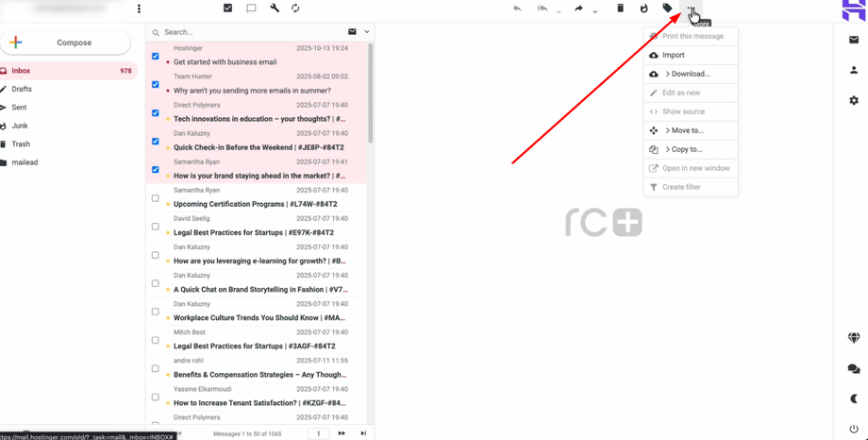The image size is (868, 440).
Task: Click the select-all checkmark toolbar icon
Action: (x=227, y=8)
